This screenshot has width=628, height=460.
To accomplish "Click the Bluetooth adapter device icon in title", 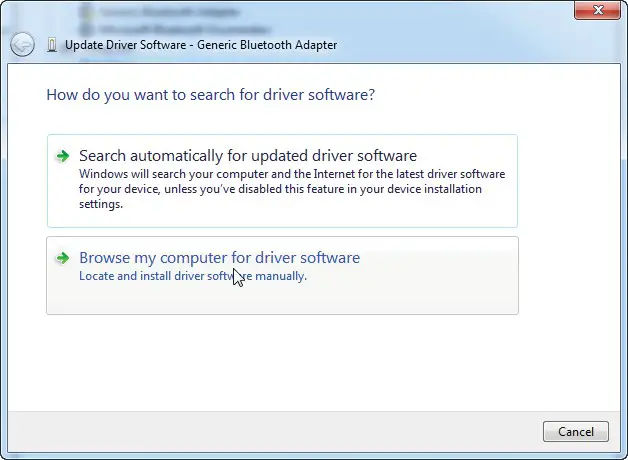I will pos(52,45).
